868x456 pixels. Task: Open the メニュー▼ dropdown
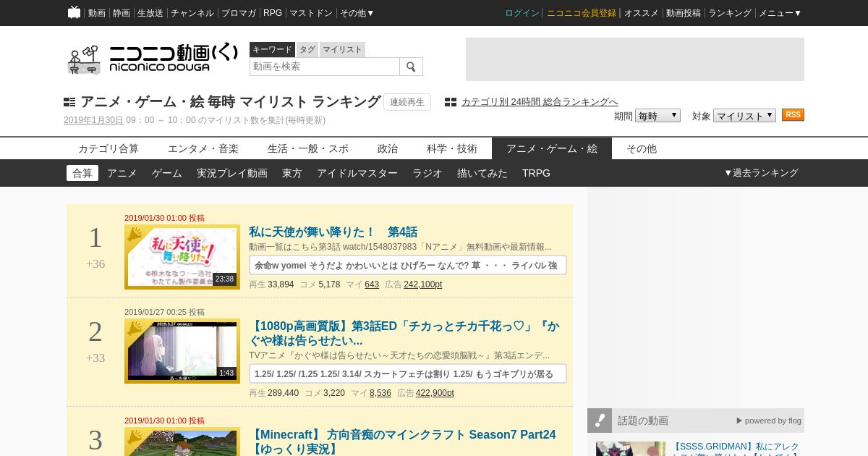tap(780, 13)
